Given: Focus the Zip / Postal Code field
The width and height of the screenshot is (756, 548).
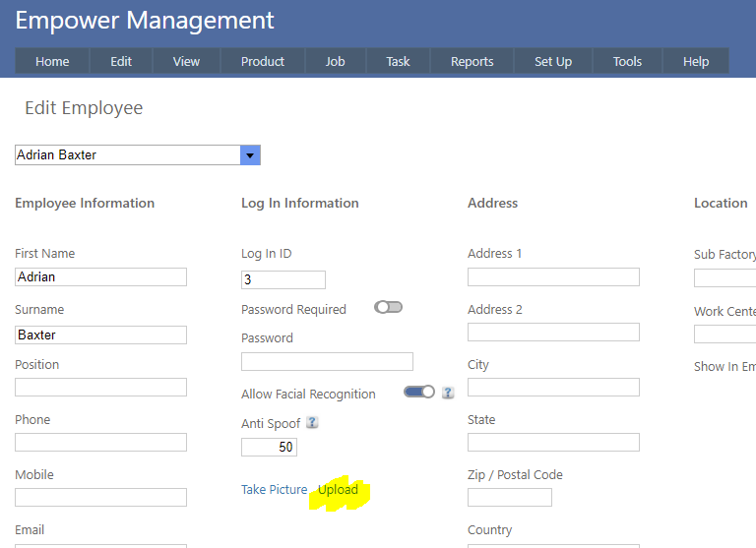Looking at the screenshot, I should [x=509, y=498].
